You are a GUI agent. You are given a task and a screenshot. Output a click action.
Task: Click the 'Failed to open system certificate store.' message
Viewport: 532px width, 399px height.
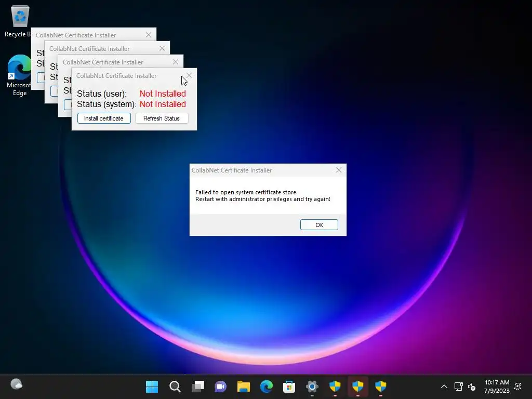(246, 192)
